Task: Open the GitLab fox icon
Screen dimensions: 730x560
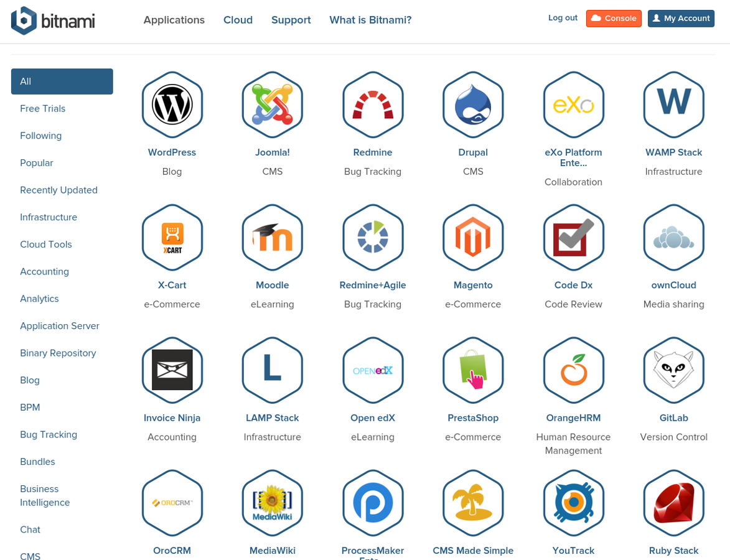Action: point(673,370)
